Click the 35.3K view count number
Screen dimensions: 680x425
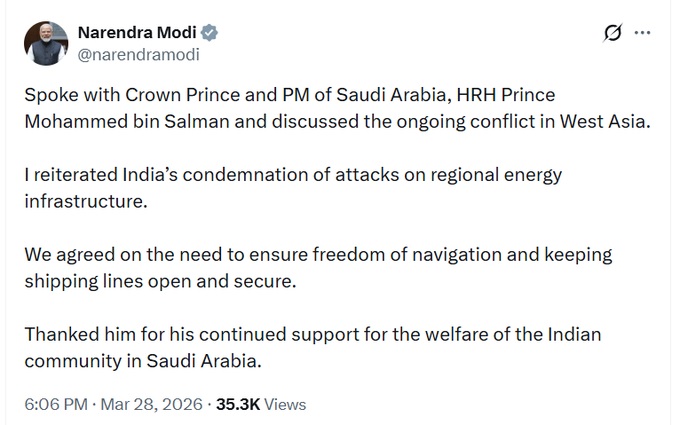[x=236, y=405]
